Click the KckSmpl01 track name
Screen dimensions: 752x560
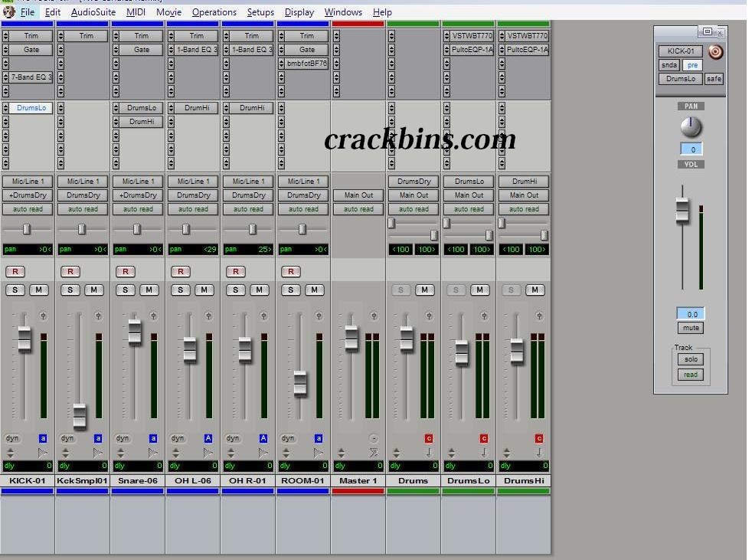[x=83, y=480]
